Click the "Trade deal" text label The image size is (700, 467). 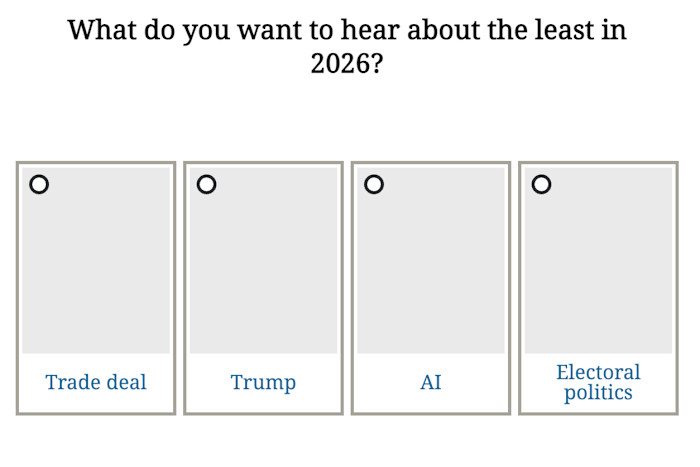point(96,382)
